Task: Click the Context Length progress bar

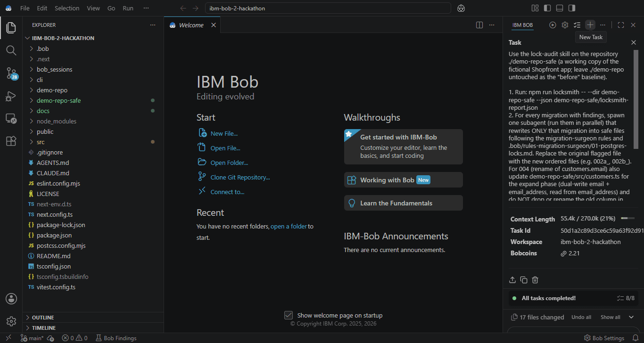Action: (627, 219)
